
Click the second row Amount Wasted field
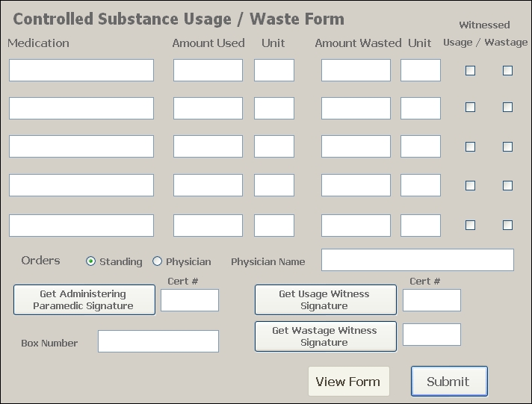coord(356,108)
